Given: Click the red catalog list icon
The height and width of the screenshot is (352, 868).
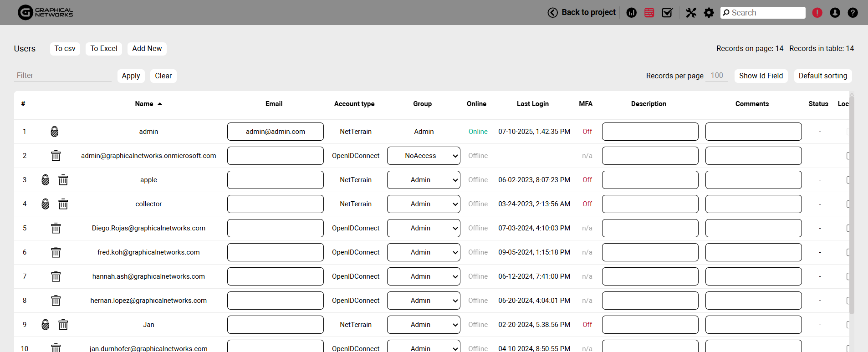Looking at the screenshot, I should click(649, 13).
